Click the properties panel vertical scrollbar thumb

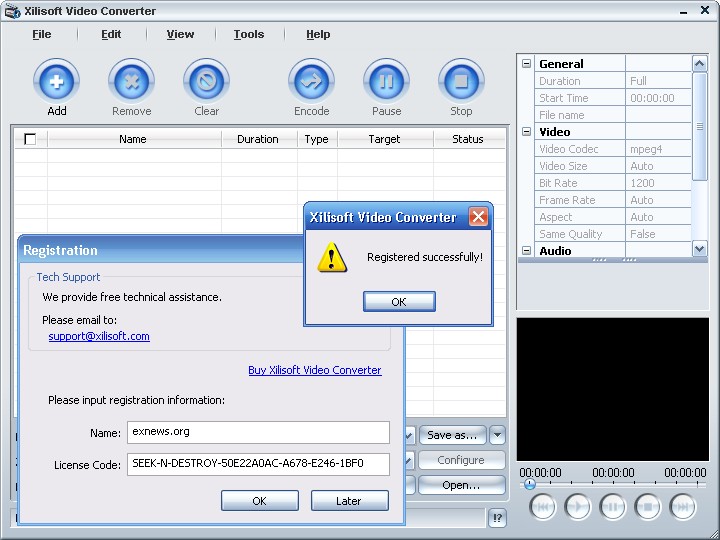[699, 126]
